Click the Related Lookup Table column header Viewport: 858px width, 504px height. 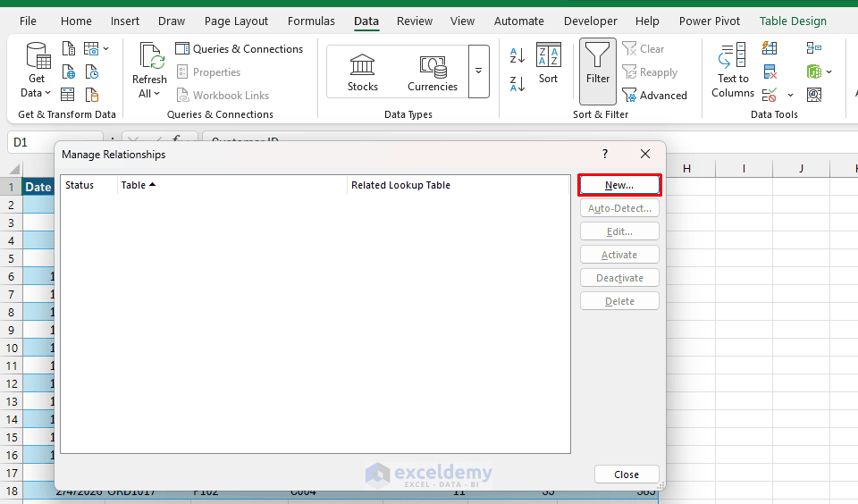point(458,185)
